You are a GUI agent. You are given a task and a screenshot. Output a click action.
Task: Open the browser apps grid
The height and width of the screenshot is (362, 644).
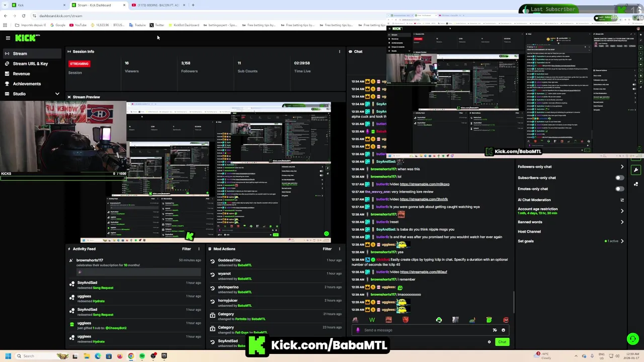[x=5, y=25]
